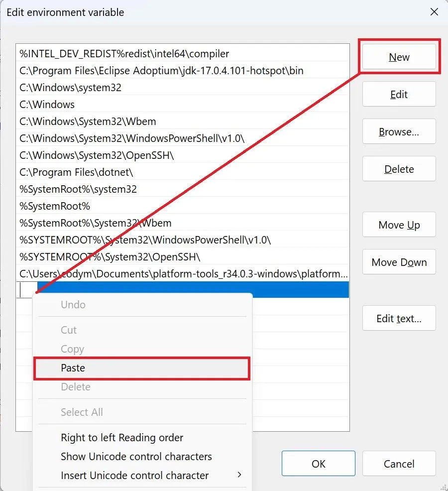Open the Browse... button
448x491 pixels.
point(399,132)
